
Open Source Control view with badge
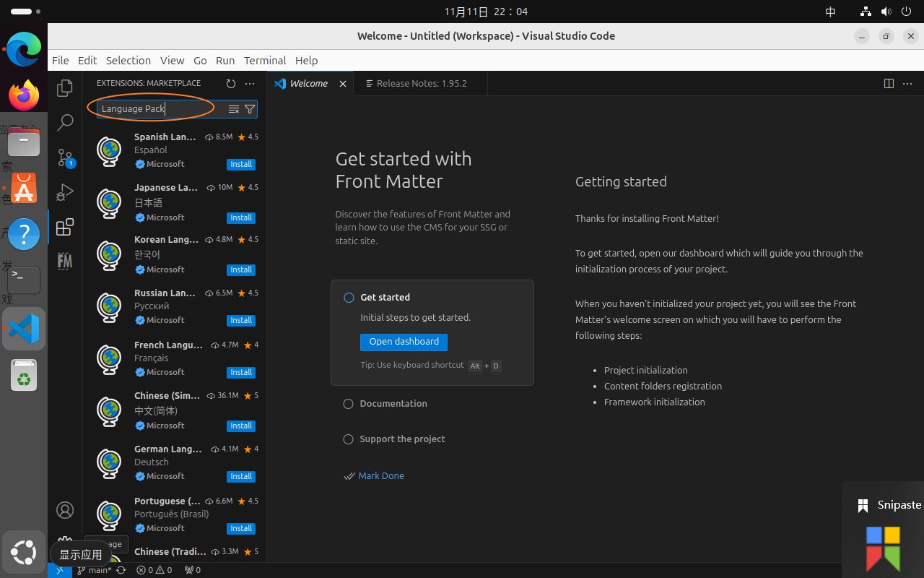coord(65,158)
